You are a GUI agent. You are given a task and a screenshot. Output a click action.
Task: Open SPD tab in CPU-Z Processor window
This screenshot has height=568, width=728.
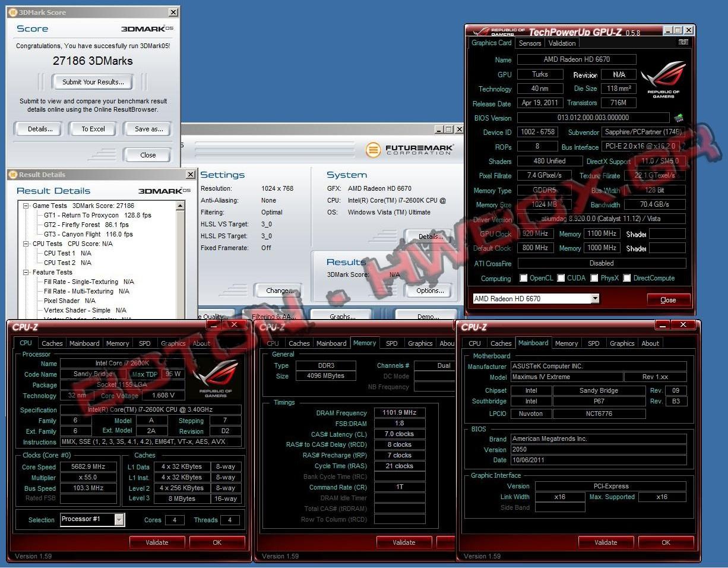pyautogui.click(x=145, y=343)
